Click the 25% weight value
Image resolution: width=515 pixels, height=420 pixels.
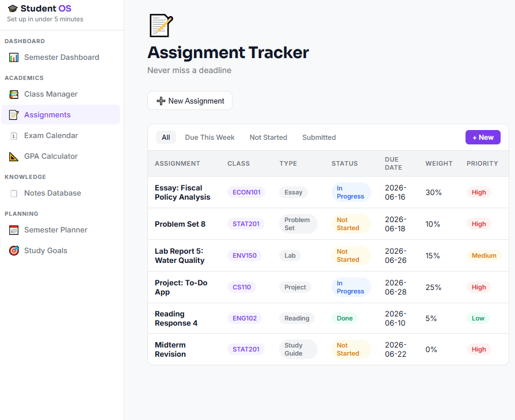coord(433,287)
